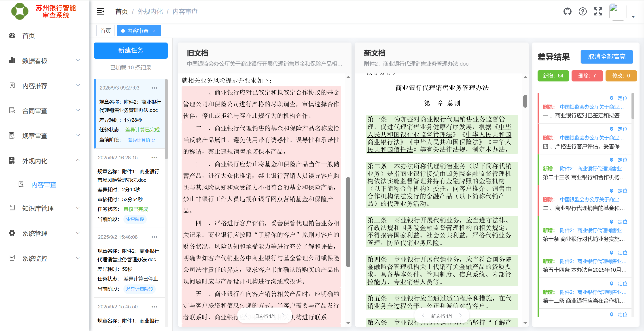Click the 首页 dashboard icon in sidebar
The width and height of the screenshot is (644, 331).
click(12, 36)
